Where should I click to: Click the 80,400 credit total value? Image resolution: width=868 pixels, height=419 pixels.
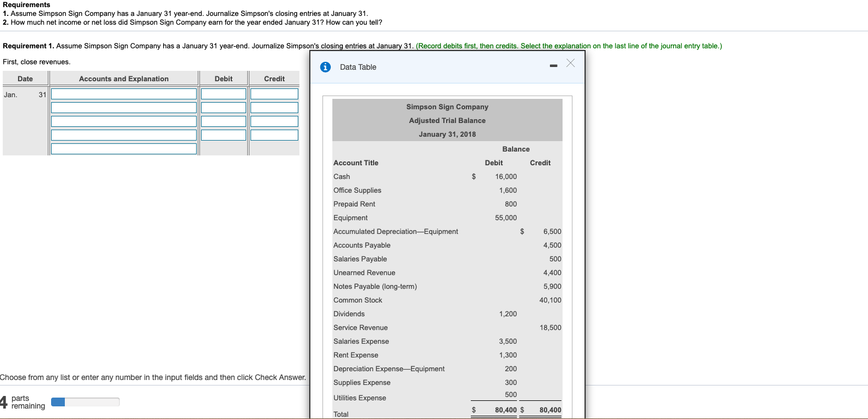coord(550,410)
